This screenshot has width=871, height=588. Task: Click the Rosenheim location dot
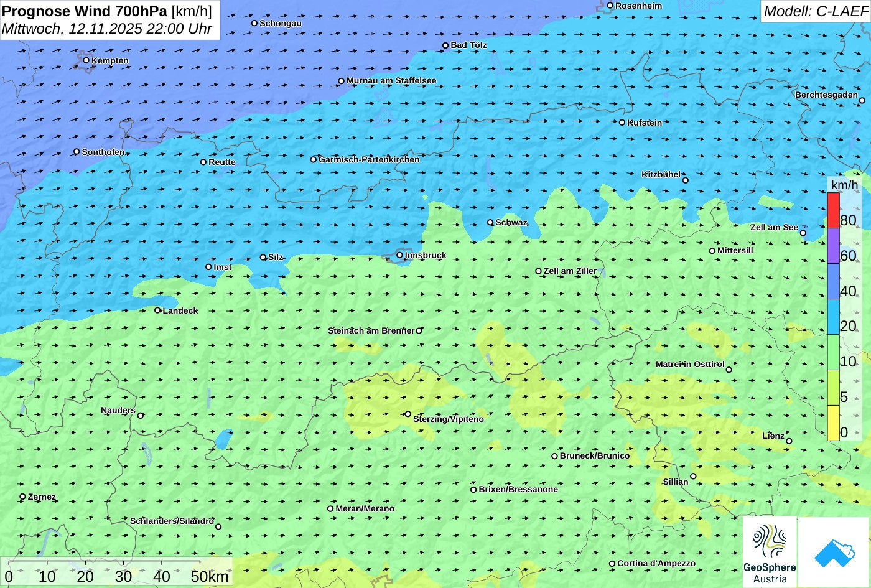click(610, 6)
